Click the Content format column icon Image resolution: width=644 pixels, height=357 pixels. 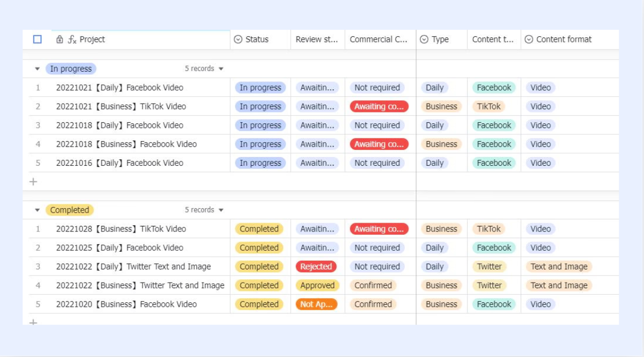[529, 40]
